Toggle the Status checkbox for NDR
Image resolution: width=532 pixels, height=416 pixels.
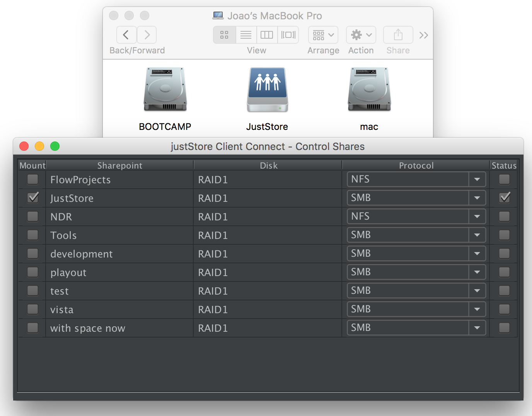504,217
